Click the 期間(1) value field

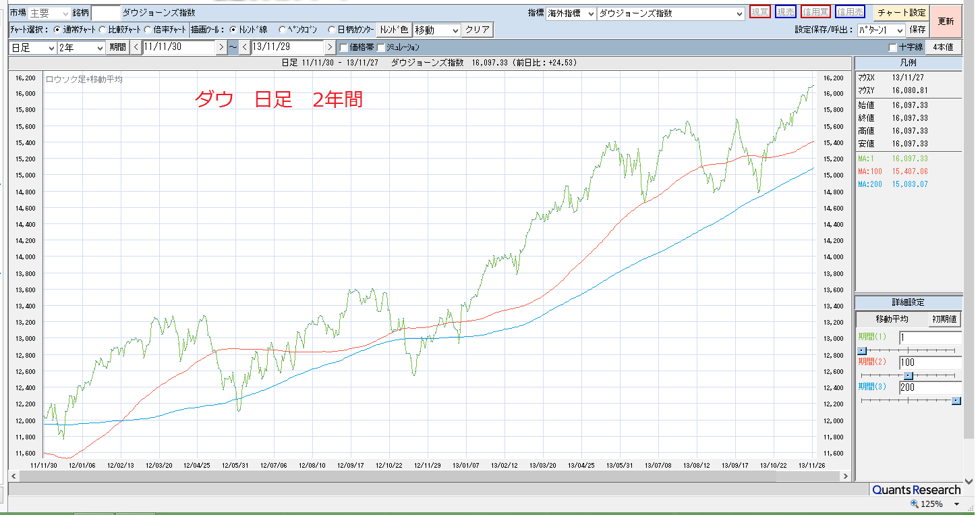[930, 338]
